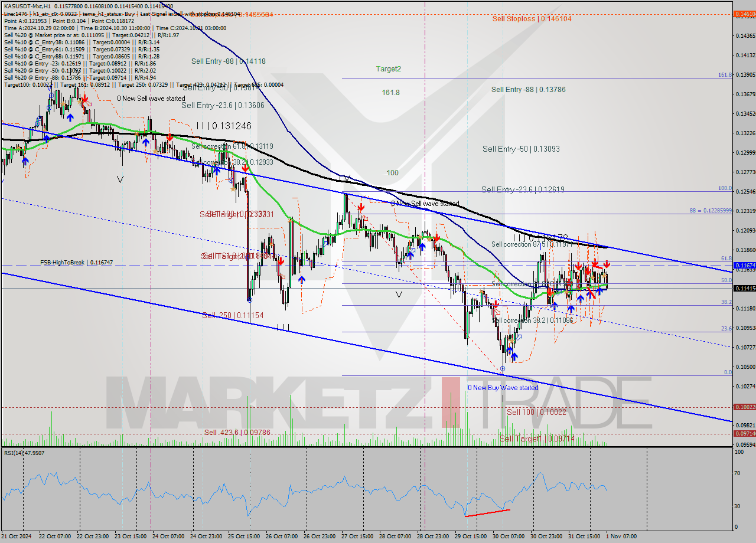This screenshot has width=756, height=543.
Task: Select the 'Sell Entry -50 | 0.13093' label
Action: coord(521,149)
